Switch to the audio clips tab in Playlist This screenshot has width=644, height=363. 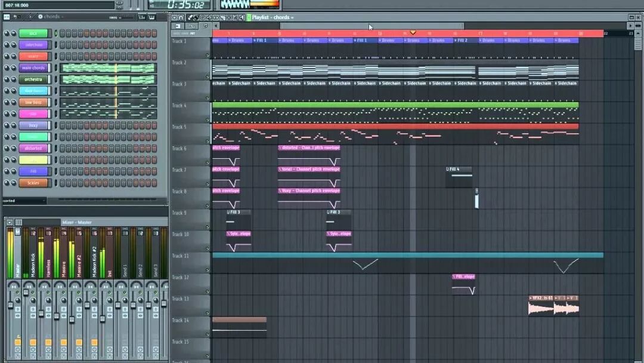pos(178,26)
